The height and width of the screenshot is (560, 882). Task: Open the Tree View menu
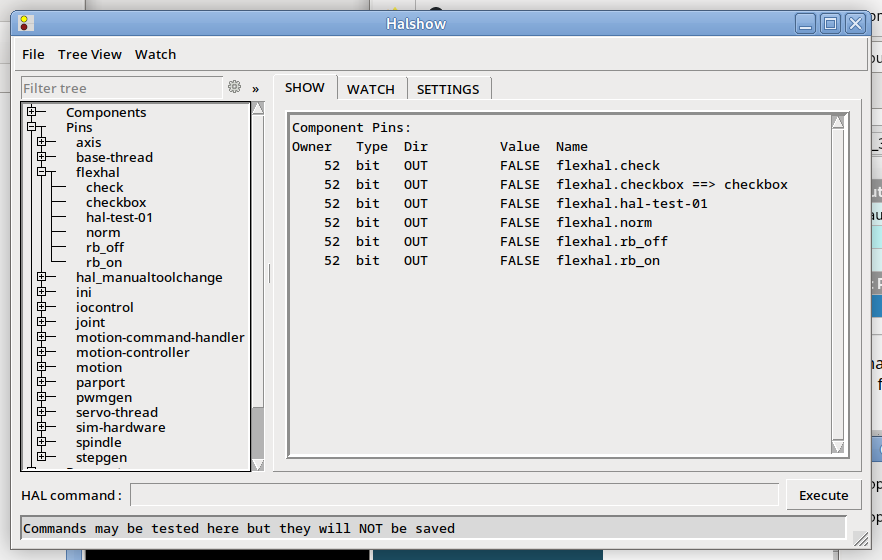pyautogui.click(x=90, y=54)
